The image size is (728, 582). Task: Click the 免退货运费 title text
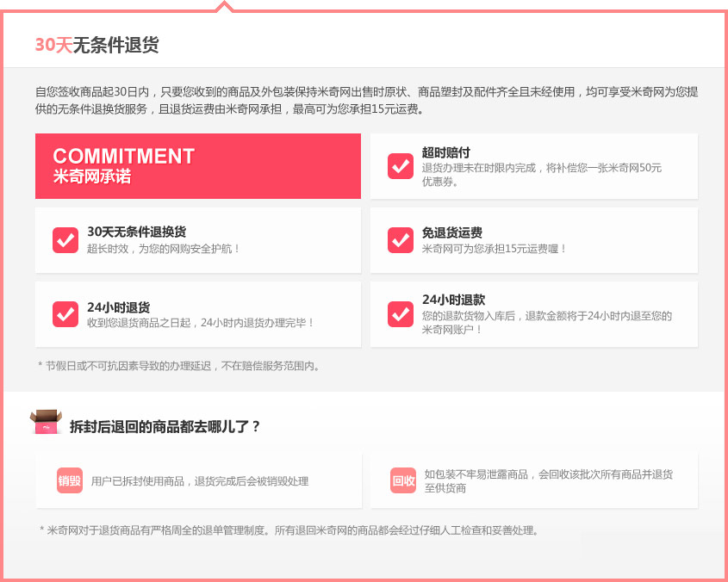click(451, 232)
